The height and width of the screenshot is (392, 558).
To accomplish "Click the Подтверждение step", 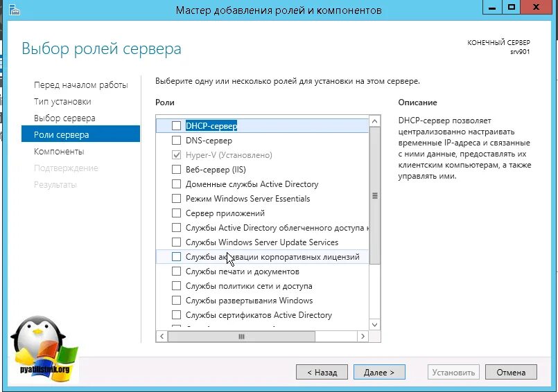I will coord(66,168).
